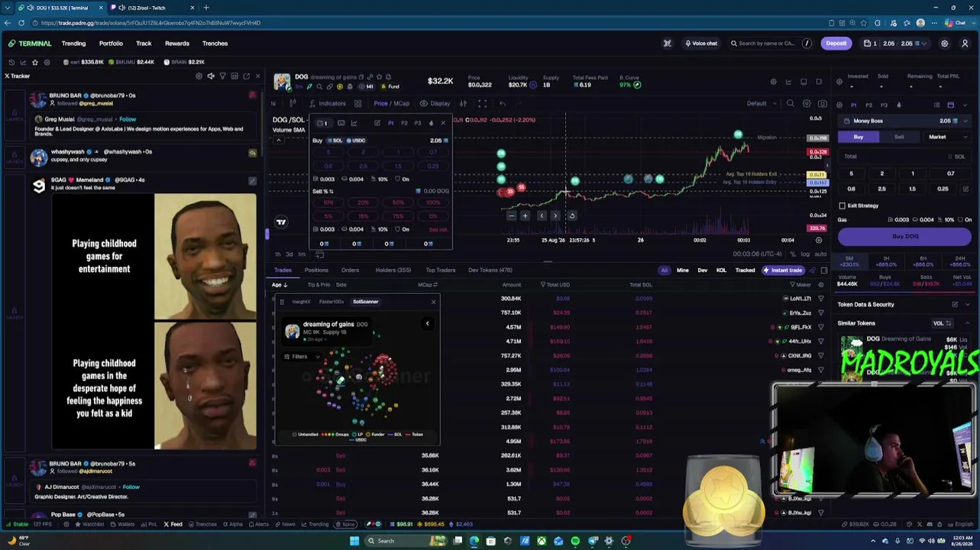Click the Windows Start button

(x=354, y=541)
